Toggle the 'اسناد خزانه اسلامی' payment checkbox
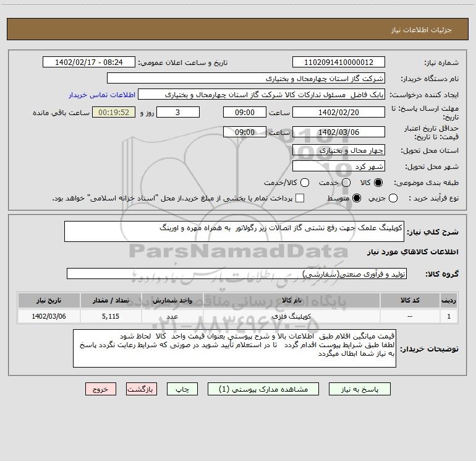 pos(300,198)
